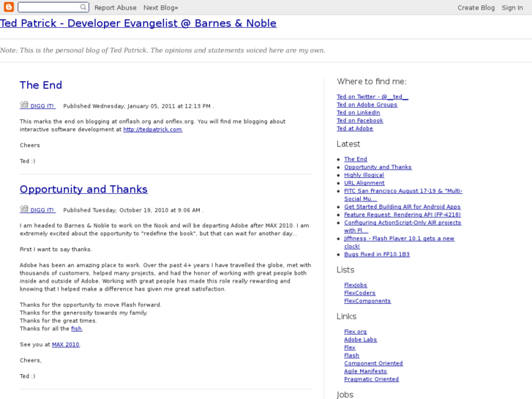Click the Lists sidebar heading
The height and width of the screenshot is (399, 532).
tap(345, 270)
